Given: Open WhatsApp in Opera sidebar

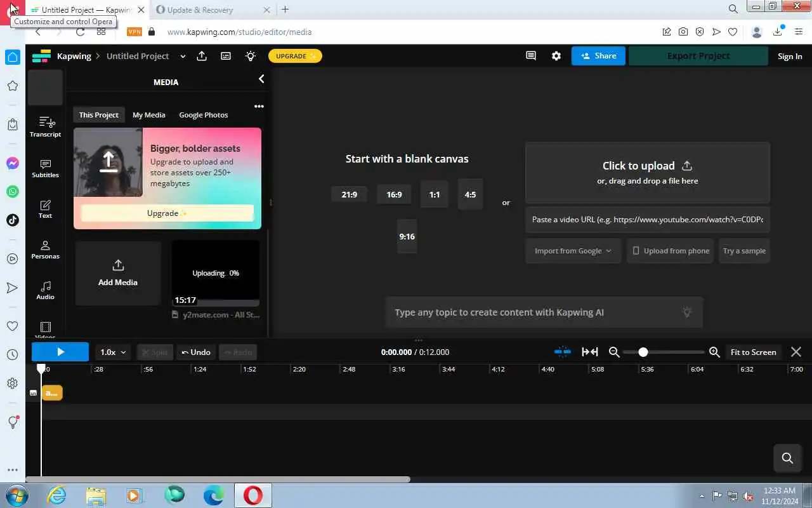Looking at the screenshot, I should point(13,191).
